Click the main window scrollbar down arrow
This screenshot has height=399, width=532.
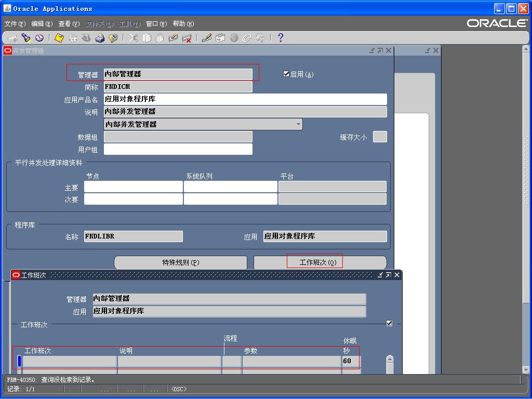pos(526,369)
